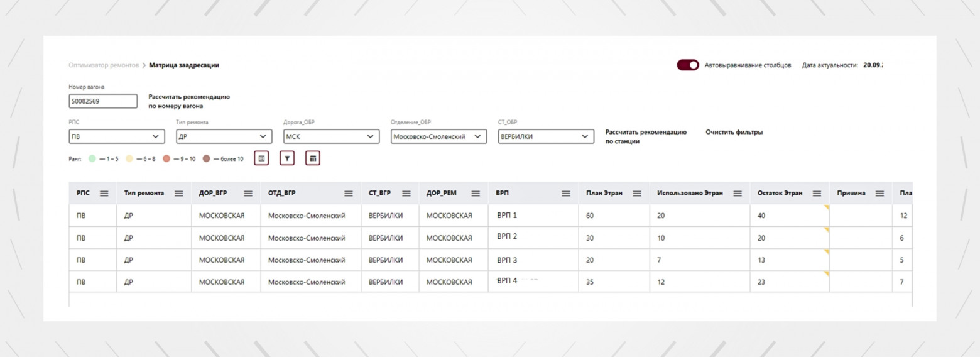Open the Остаток Этран column menu icon
980x357 pixels.
[x=817, y=194]
